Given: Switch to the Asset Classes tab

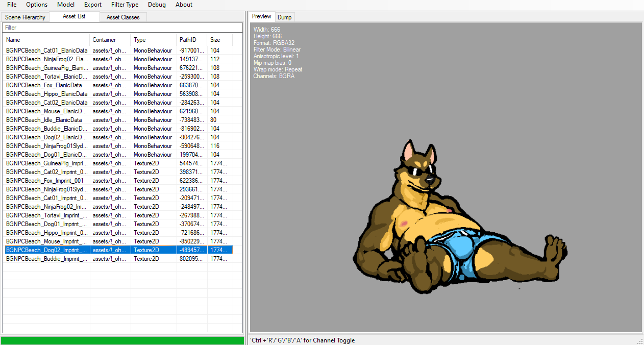Looking at the screenshot, I should click(x=123, y=17).
